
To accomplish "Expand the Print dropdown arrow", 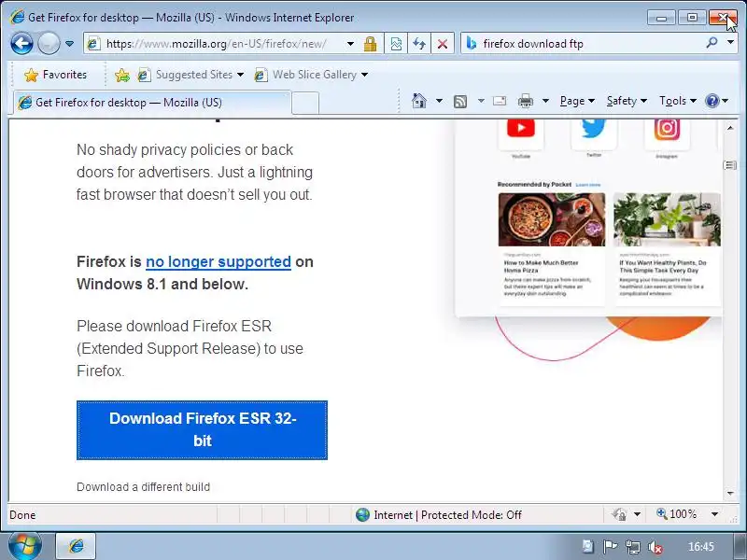I will tap(546, 101).
